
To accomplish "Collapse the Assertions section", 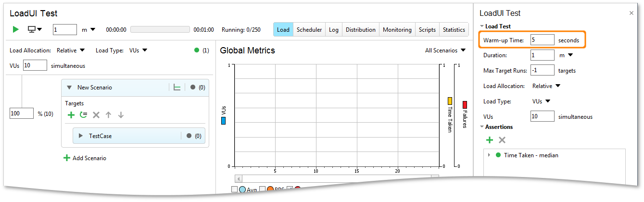I will (482, 127).
